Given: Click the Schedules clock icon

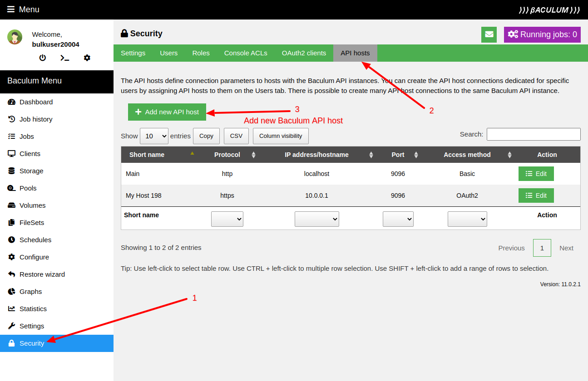Looking at the screenshot, I should click(11, 240).
